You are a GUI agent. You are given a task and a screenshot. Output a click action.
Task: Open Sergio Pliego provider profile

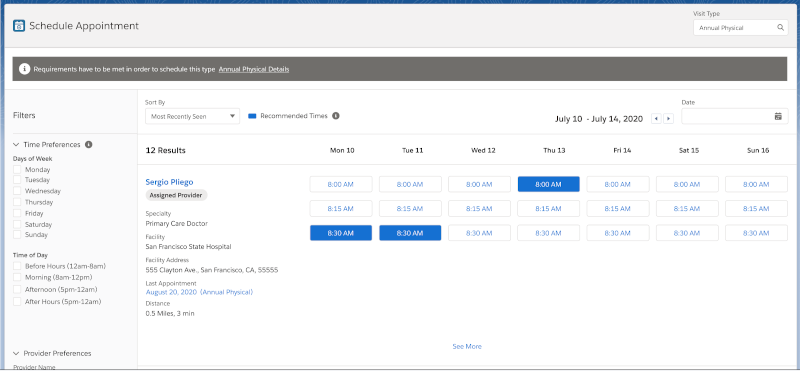[x=169, y=182]
